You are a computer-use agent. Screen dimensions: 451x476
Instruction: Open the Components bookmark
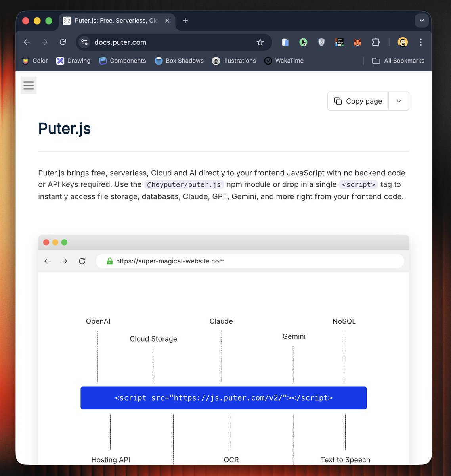122,61
